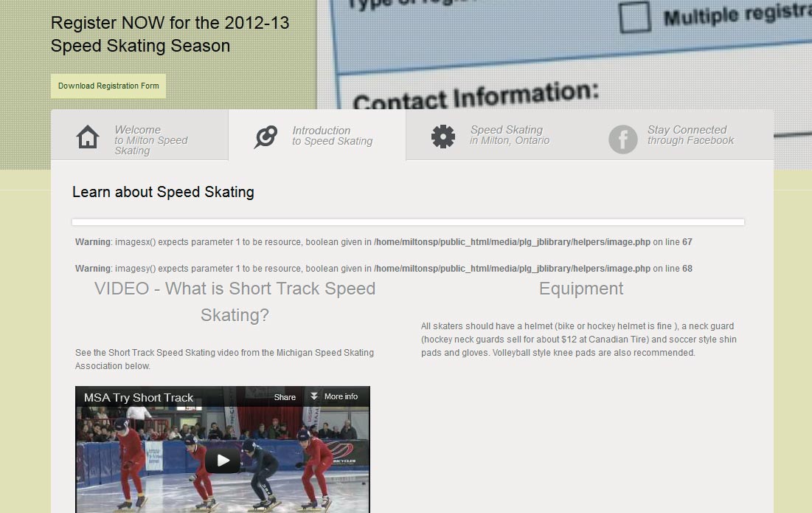
Task: Click the gear icon for Milton, Ontario
Action: pos(443,137)
